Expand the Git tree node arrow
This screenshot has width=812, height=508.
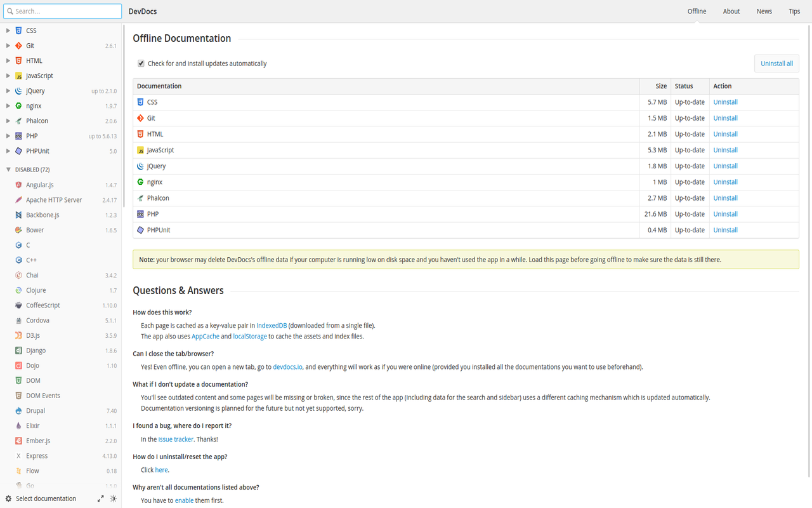(8, 46)
